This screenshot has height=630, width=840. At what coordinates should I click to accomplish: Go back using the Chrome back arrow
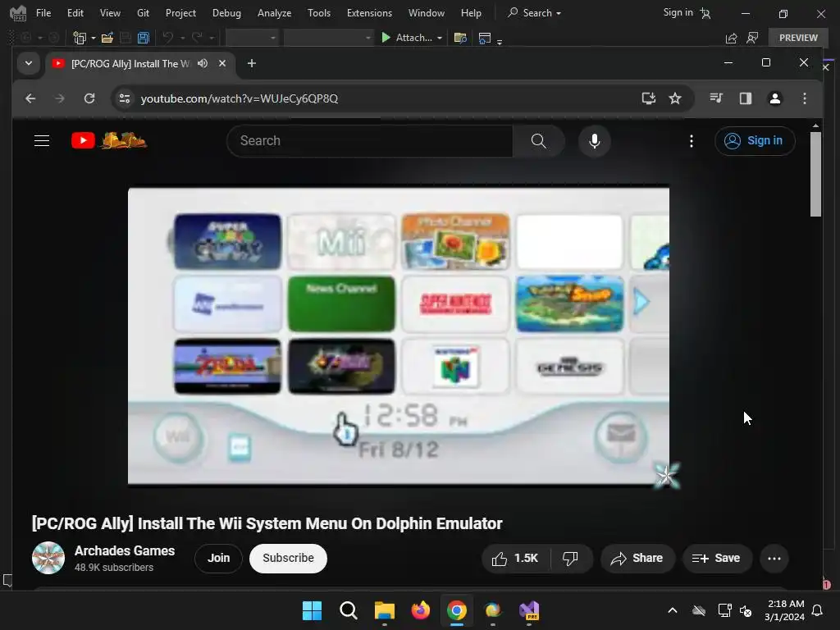(30, 98)
